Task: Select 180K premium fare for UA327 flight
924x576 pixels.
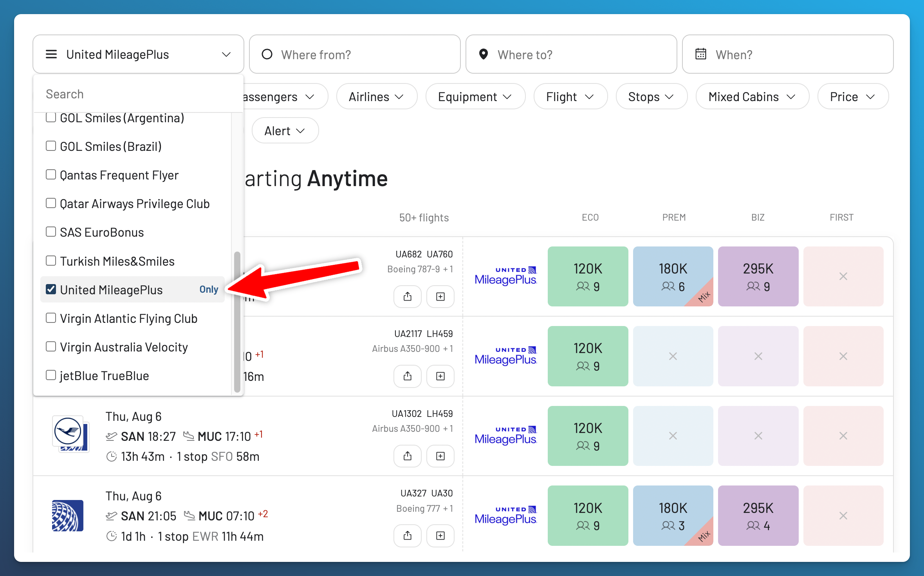Action: coord(673,516)
